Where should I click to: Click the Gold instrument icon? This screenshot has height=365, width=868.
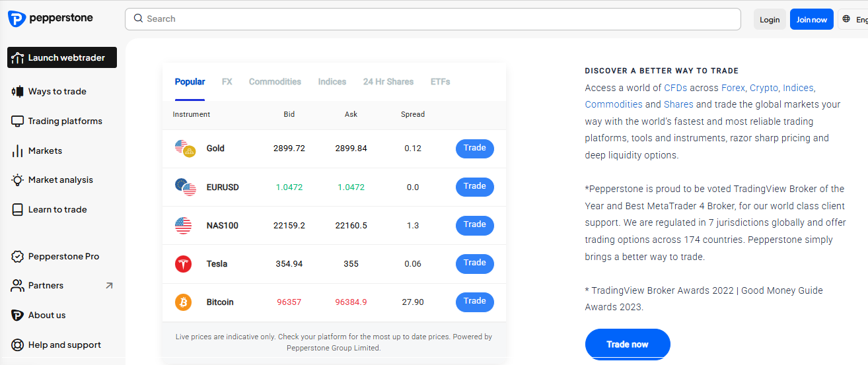(184, 149)
